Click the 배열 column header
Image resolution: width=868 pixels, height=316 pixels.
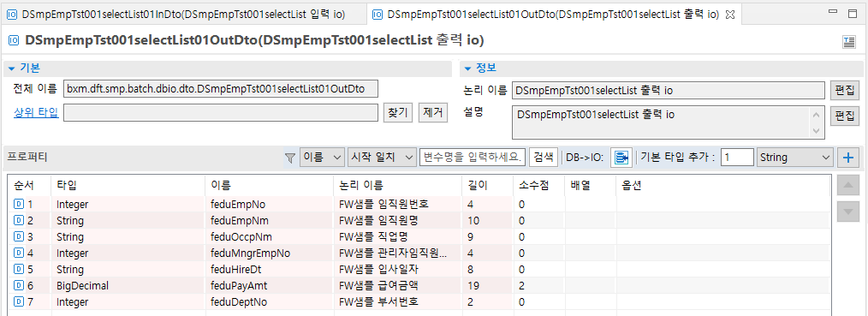(590, 185)
